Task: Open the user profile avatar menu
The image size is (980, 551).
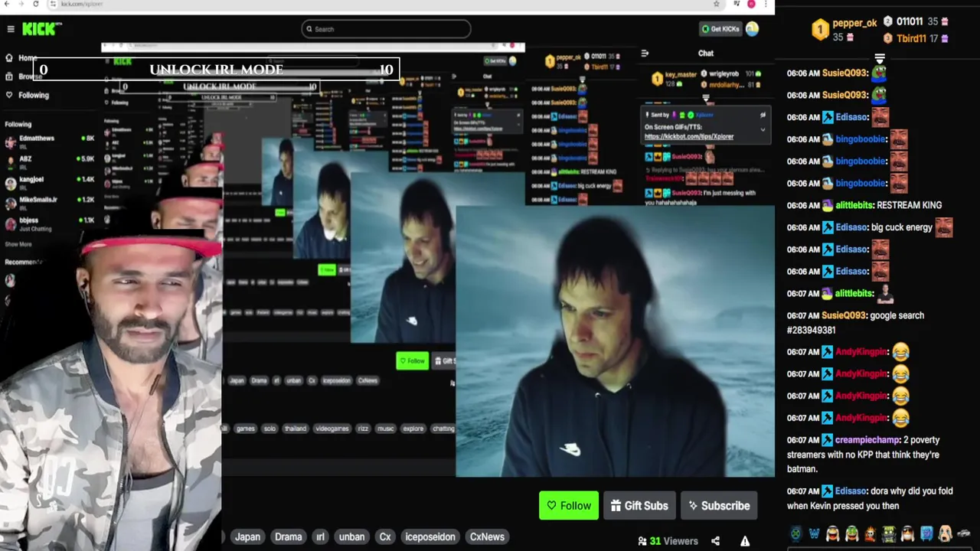Action: 752,29
